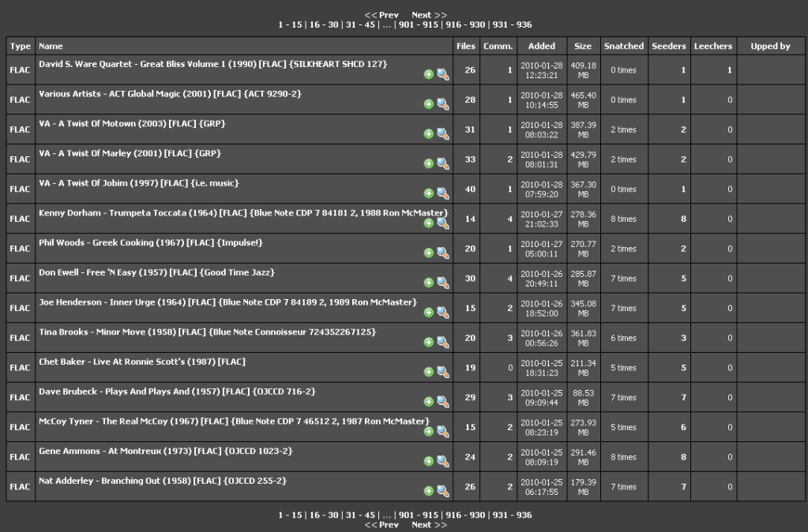Viewport: 808px width, 532px height.
Task: Open bottom pagination range 901 - 915
Action: click(419, 515)
